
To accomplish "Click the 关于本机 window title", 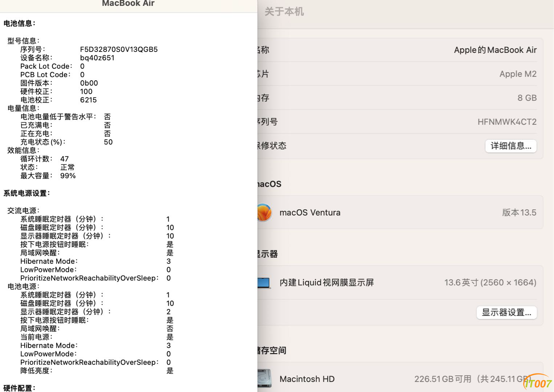I will (284, 12).
